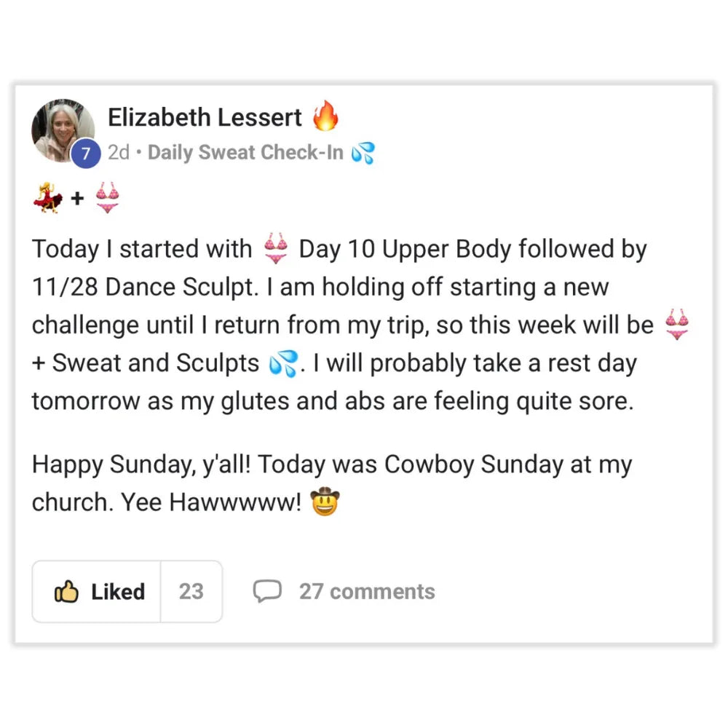Click the 2d post timestamp

(x=120, y=153)
